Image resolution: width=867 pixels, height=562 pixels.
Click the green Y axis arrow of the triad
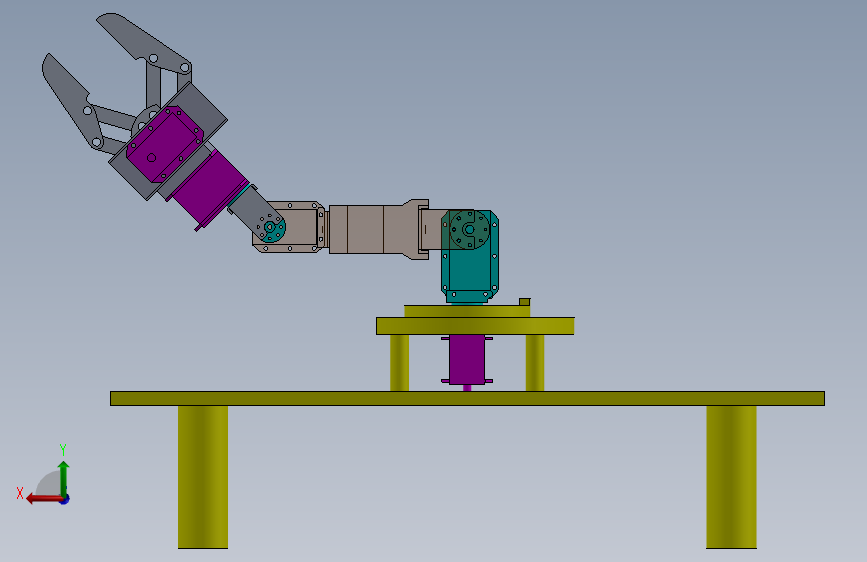click(x=64, y=478)
